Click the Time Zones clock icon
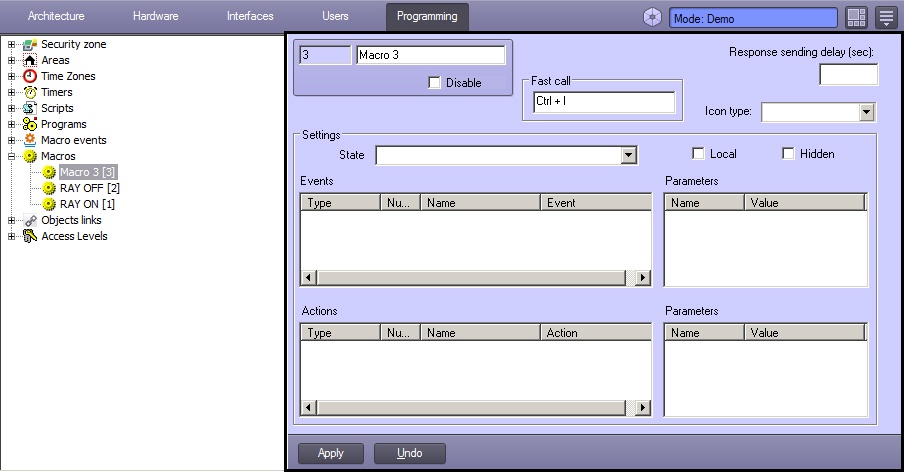 30,76
